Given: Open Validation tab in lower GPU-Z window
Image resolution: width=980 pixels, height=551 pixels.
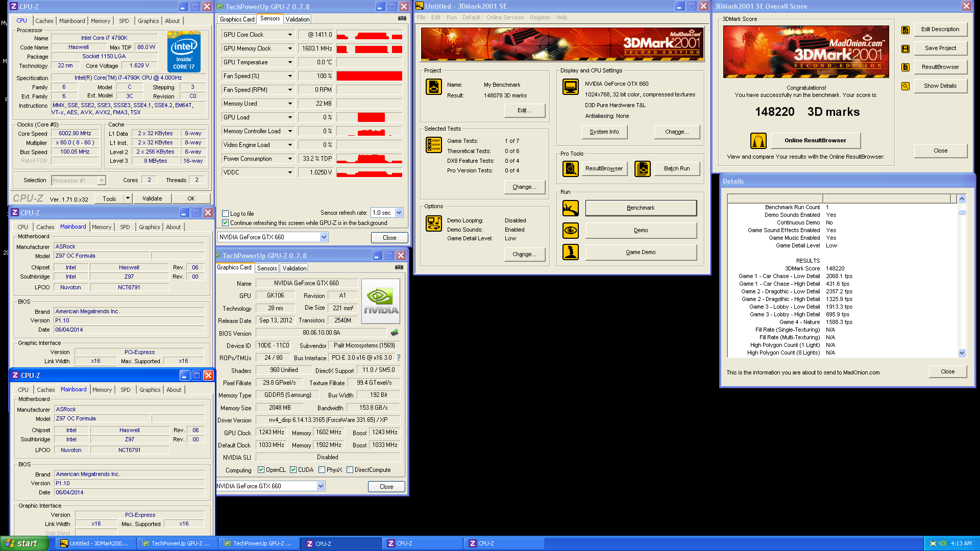Looking at the screenshot, I should point(295,268).
